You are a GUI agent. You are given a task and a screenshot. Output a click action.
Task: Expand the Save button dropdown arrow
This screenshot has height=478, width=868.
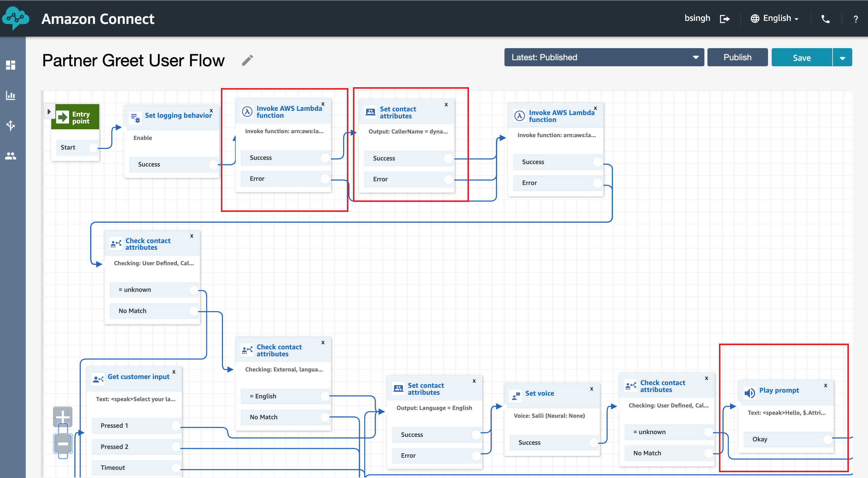842,58
